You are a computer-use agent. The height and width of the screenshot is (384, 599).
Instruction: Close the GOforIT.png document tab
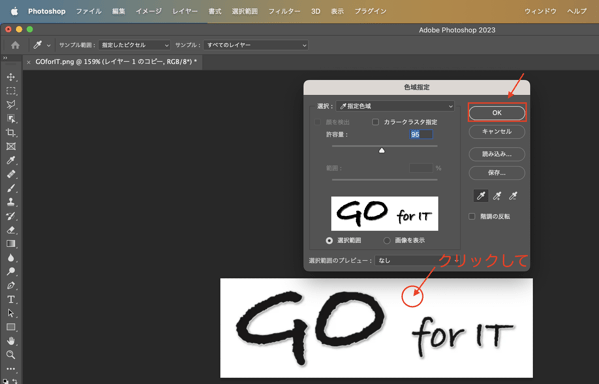(x=29, y=62)
